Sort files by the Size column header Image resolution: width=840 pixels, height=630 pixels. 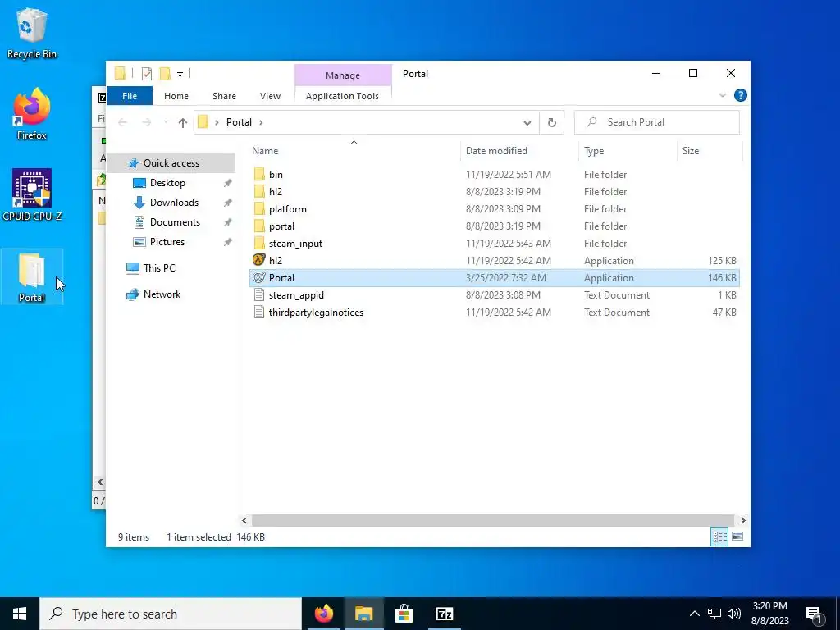click(x=710, y=151)
